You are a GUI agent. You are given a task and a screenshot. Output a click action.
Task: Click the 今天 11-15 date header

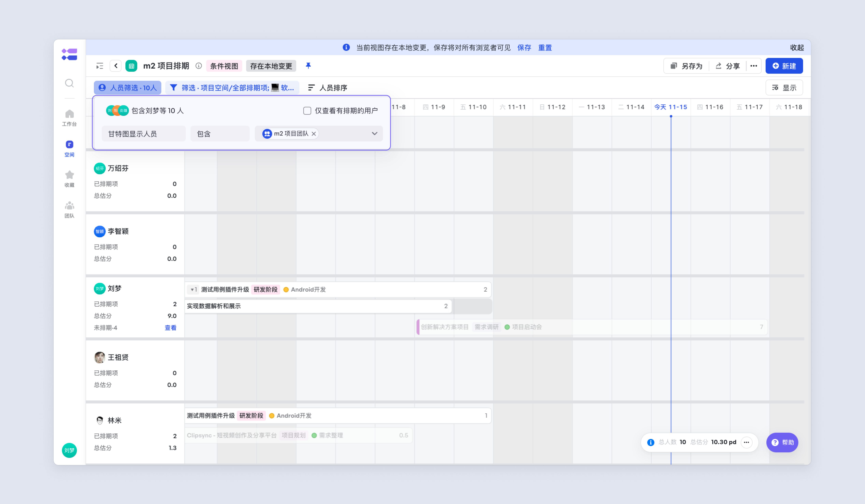click(670, 107)
